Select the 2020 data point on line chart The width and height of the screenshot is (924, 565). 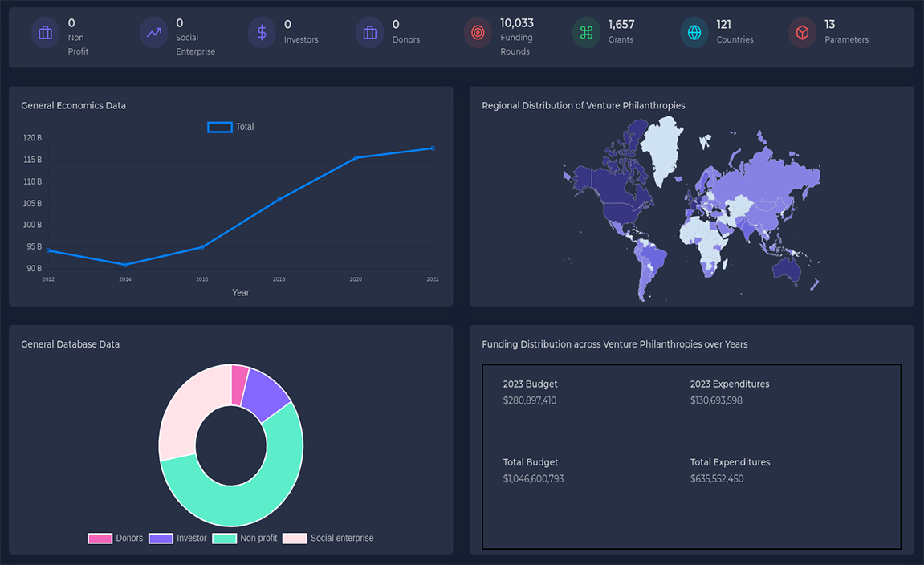click(x=356, y=157)
